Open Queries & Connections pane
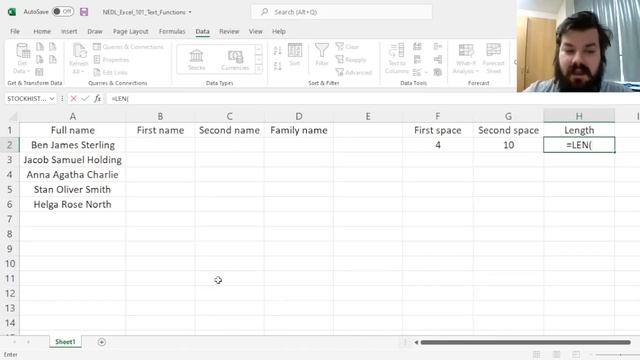The image size is (640, 360). point(128,47)
